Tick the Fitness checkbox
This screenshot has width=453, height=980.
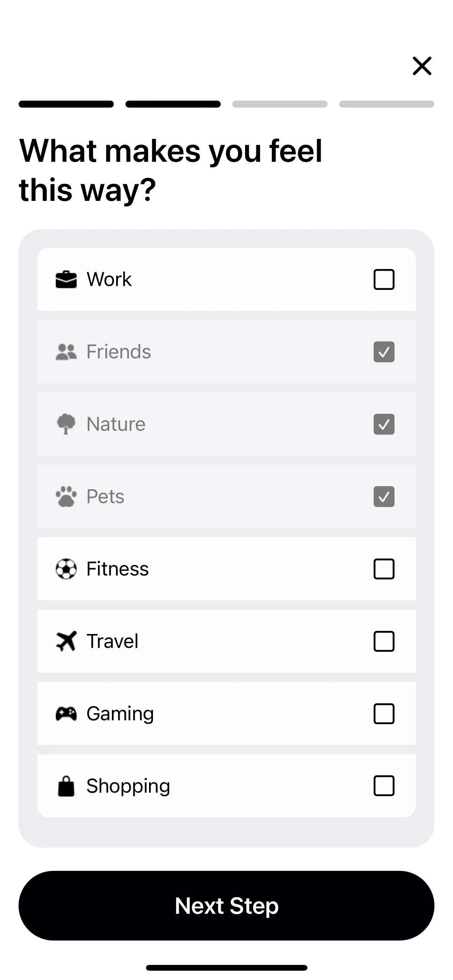[x=384, y=569]
